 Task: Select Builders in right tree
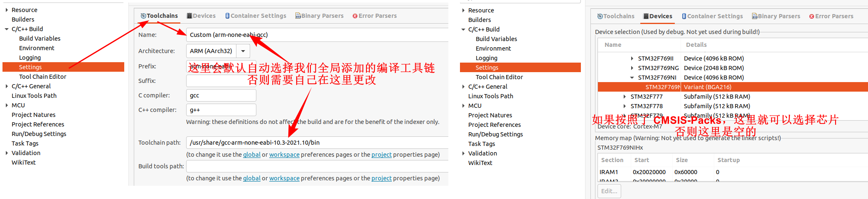479,20
